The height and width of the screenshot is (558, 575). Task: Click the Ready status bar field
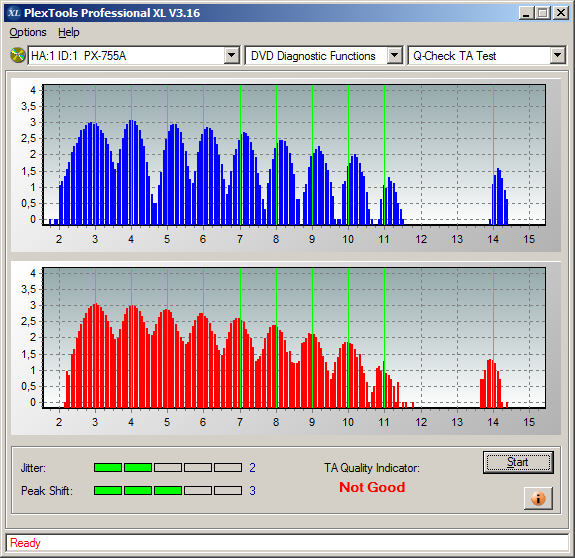(287, 543)
